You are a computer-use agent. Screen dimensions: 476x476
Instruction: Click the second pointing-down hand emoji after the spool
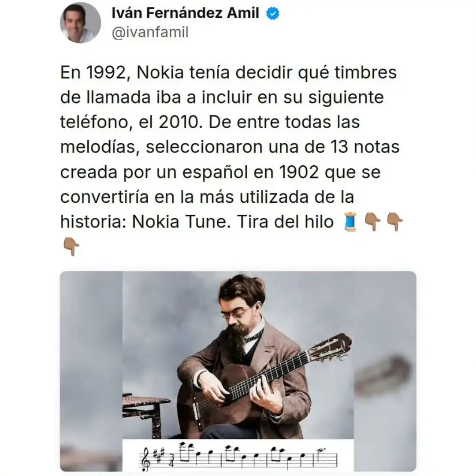coord(395,222)
